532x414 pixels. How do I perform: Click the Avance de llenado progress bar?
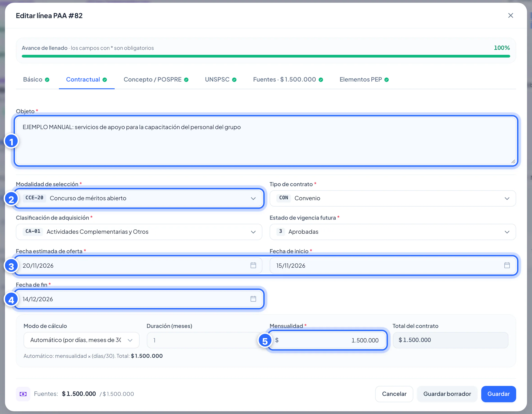[266, 56]
